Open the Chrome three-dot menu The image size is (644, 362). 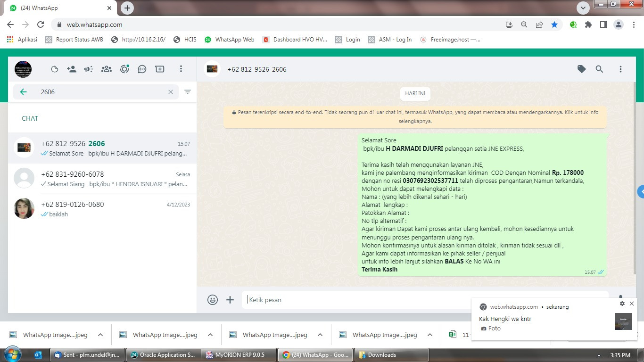point(634,25)
